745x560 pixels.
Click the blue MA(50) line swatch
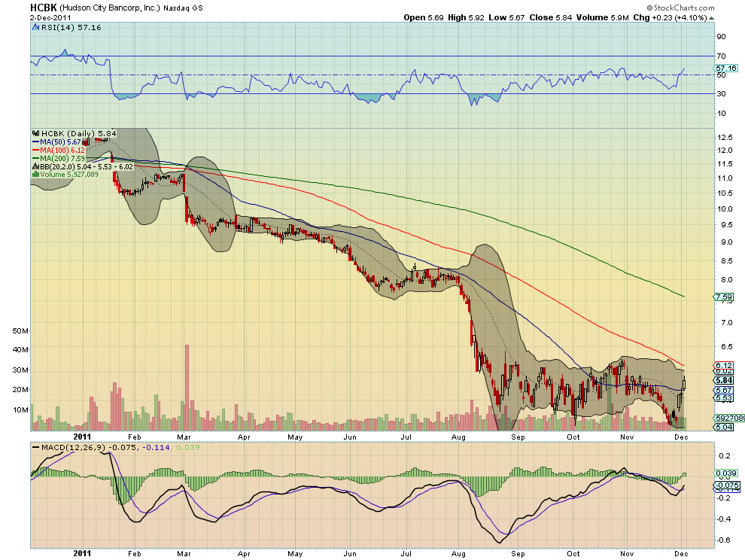tap(36, 142)
